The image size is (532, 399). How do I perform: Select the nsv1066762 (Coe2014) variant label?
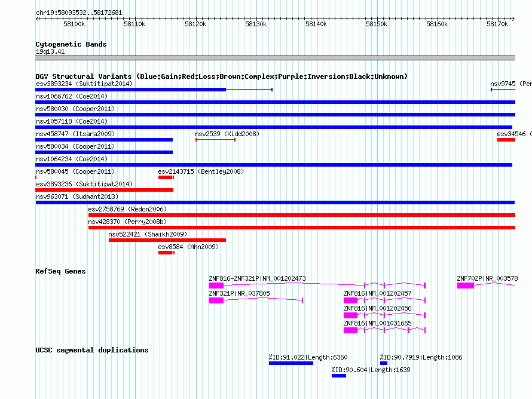[x=72, y=96]
